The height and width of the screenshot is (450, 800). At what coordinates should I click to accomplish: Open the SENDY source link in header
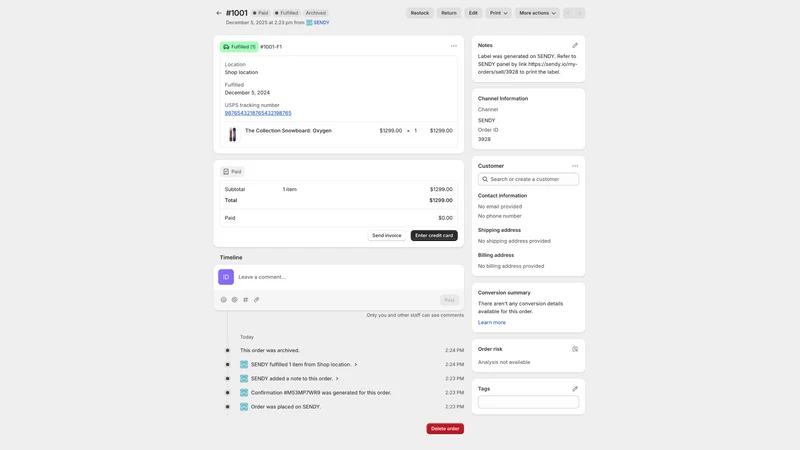[x=321, y=22]
